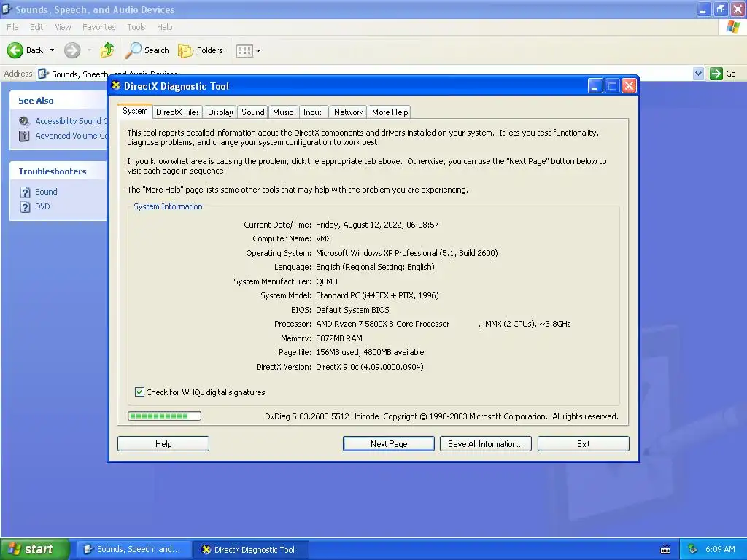Click the Troubleshooters panel header
Screen dimensions: 747x560
click(x=58, y=171)
